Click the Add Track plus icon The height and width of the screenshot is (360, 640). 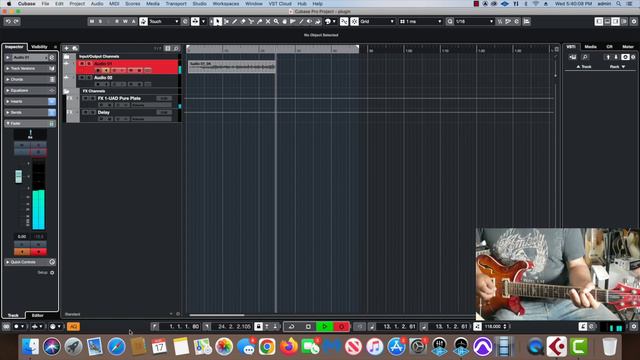pos(67,48)
